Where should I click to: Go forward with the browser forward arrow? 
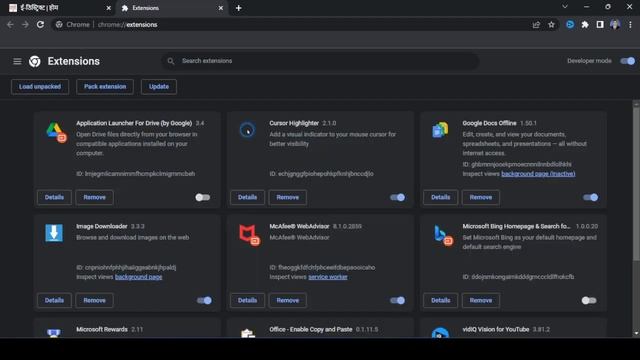(25, 24)
